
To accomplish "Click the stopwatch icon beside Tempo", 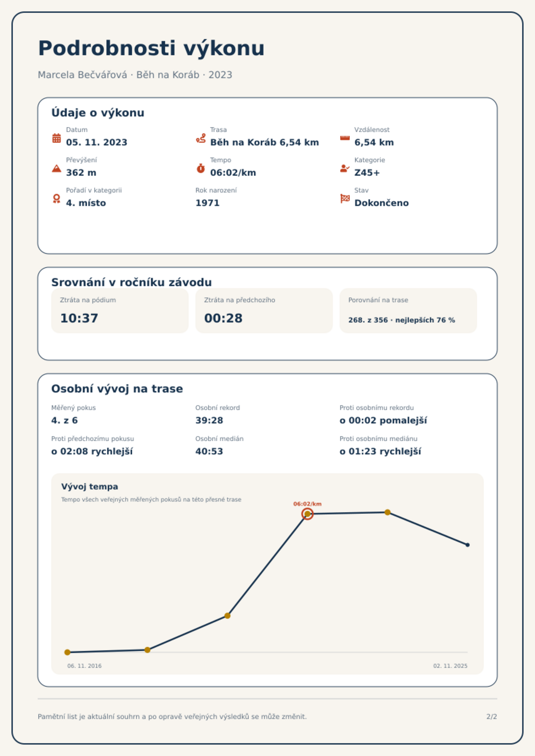I will pyautogui.click(x=201, y=168).
